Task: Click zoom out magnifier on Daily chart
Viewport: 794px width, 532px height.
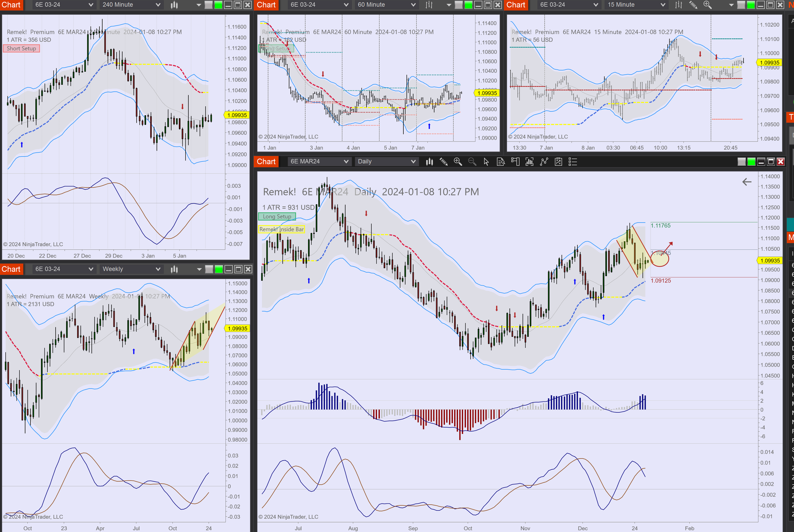Action: tap(472, 162)
